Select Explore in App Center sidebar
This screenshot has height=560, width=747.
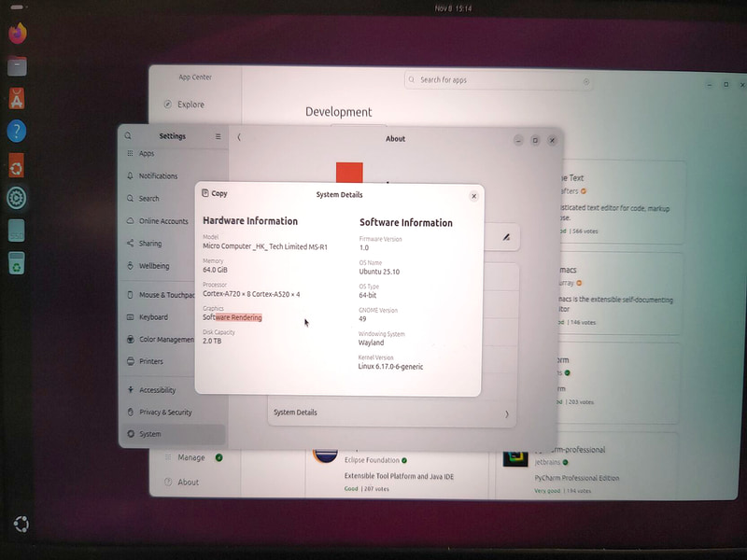[187, 105]
